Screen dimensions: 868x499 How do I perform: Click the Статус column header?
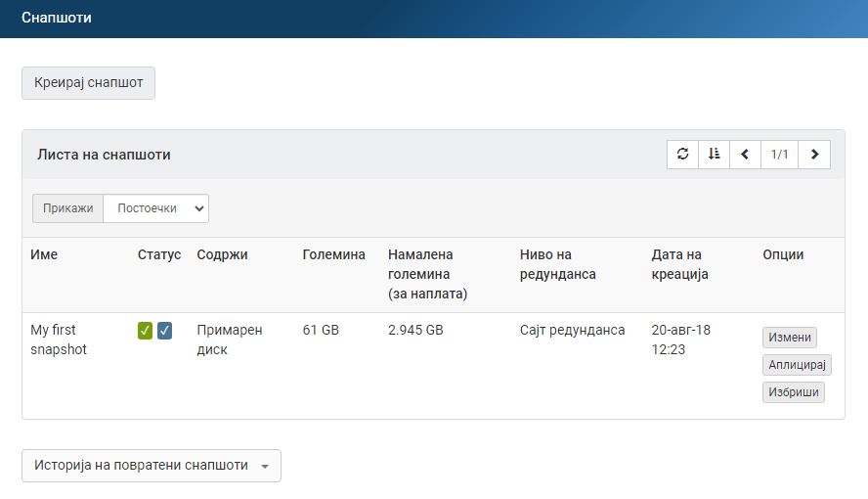click(158, 254)
